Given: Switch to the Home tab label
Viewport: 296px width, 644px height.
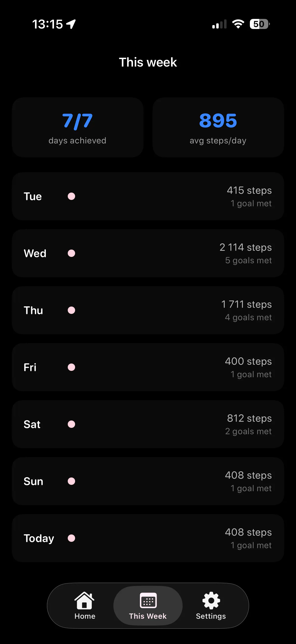Looking at the screenshot, I should click(85, 616).
